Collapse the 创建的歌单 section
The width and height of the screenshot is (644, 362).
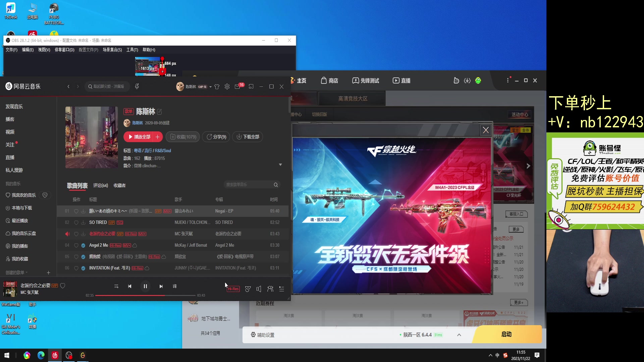tap(17, 273)
